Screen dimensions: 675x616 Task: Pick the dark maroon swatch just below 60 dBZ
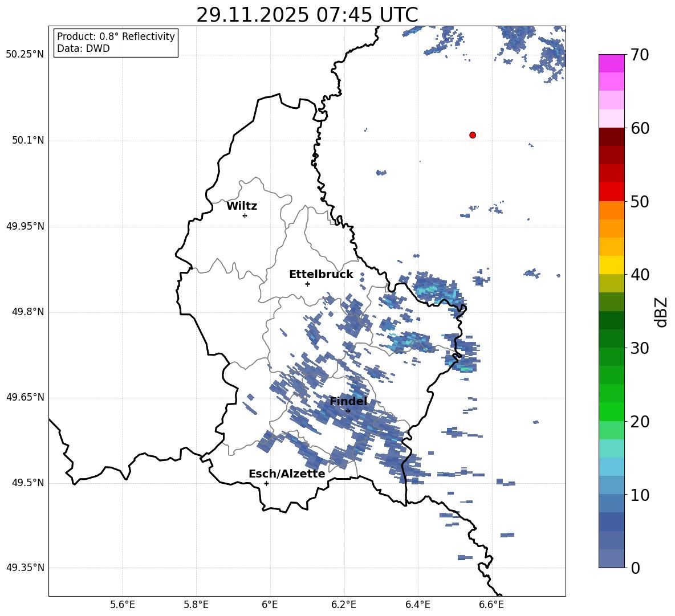pyautogui.click(x=611, y=137)
